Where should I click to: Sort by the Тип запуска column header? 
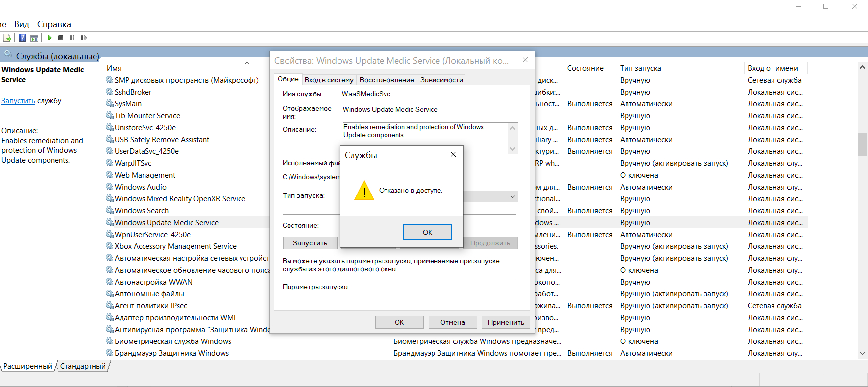640,68
